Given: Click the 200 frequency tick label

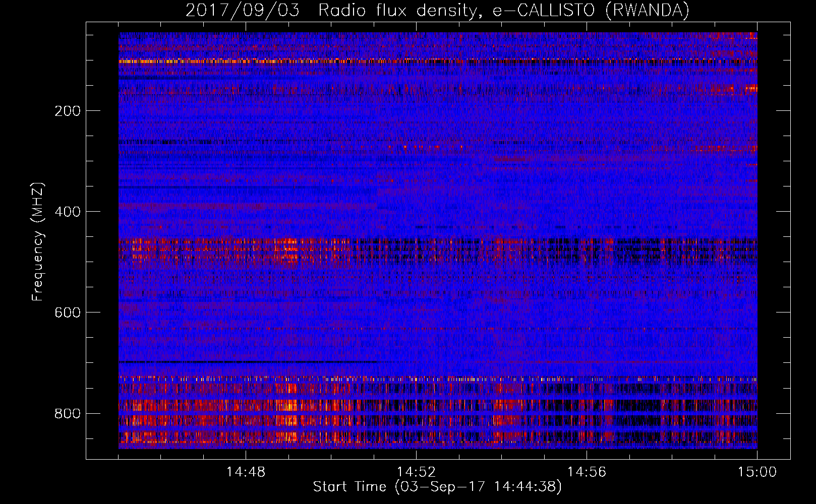Looking at the screenshot, I should point(68,111).
